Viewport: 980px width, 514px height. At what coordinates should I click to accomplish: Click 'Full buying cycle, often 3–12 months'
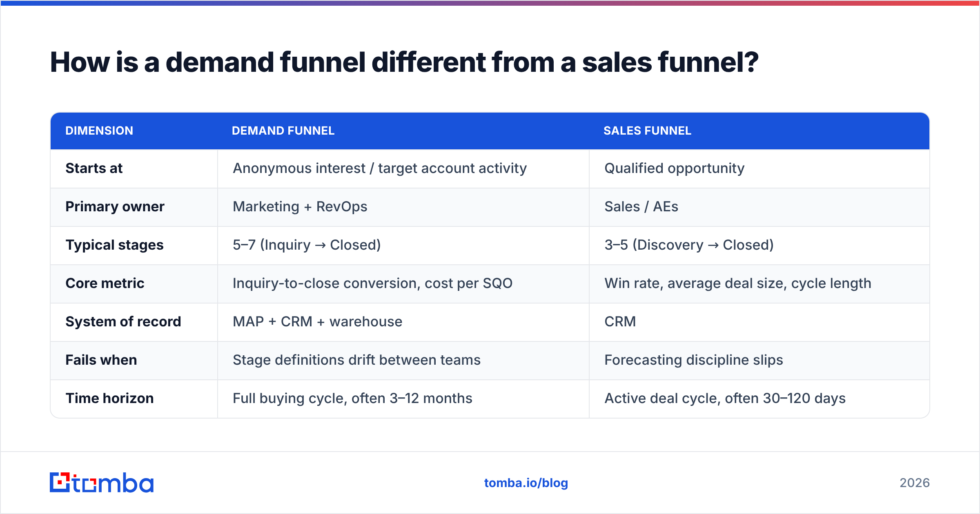pos(352,398)
